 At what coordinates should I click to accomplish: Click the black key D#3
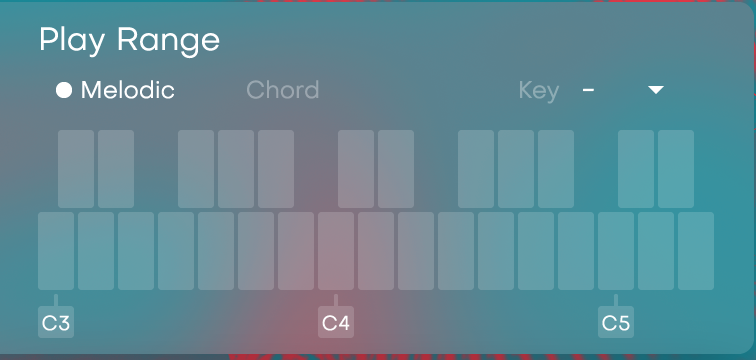(x=116, y=169)
